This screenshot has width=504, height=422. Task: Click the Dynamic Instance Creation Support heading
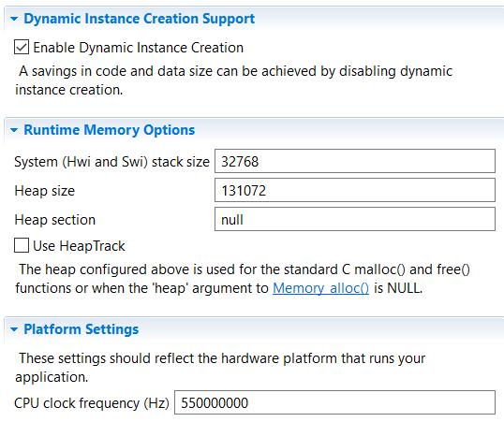pos(140,19)
